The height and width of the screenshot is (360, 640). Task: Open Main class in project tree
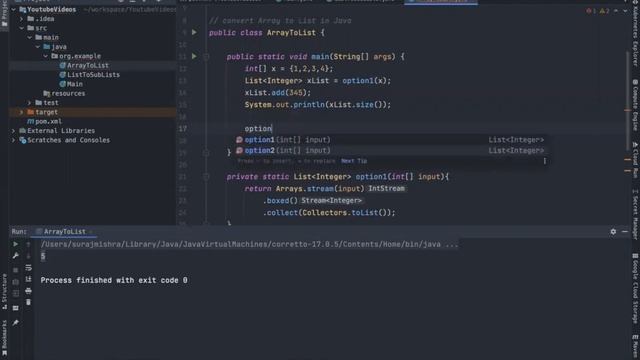pyautogui.click(x=71, y=84)
